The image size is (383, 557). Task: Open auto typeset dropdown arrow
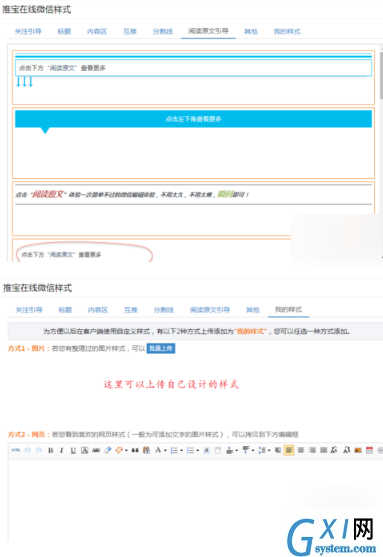coord(126,450)
